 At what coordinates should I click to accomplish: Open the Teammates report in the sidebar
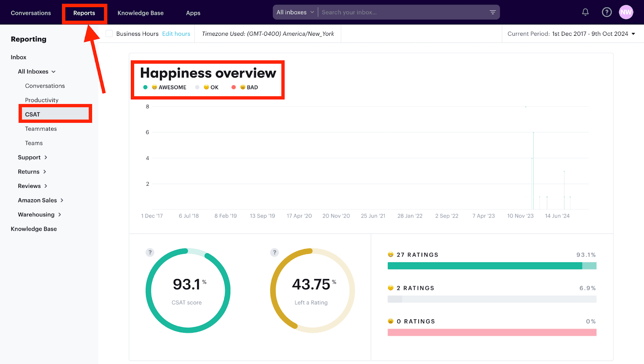41,128
